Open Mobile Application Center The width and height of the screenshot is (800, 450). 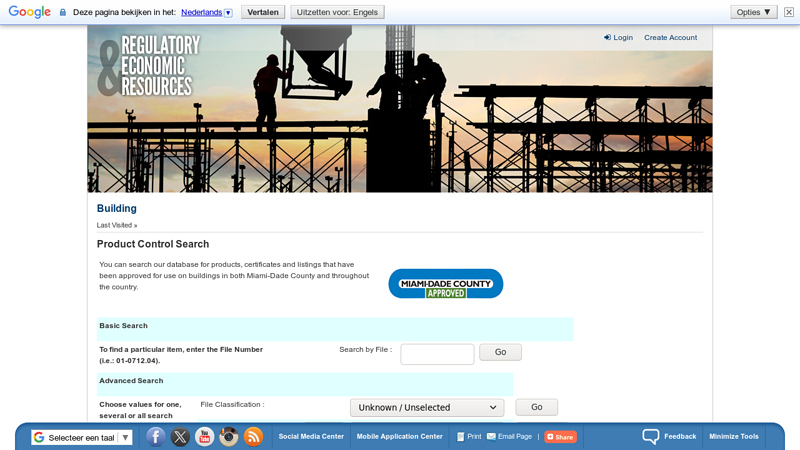(399, 437)
